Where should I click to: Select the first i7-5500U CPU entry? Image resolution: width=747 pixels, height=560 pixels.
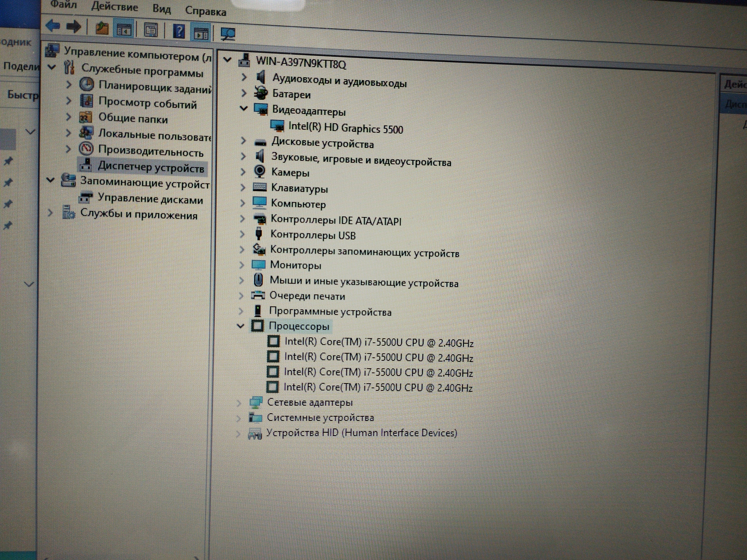click(x=379, y=342)
